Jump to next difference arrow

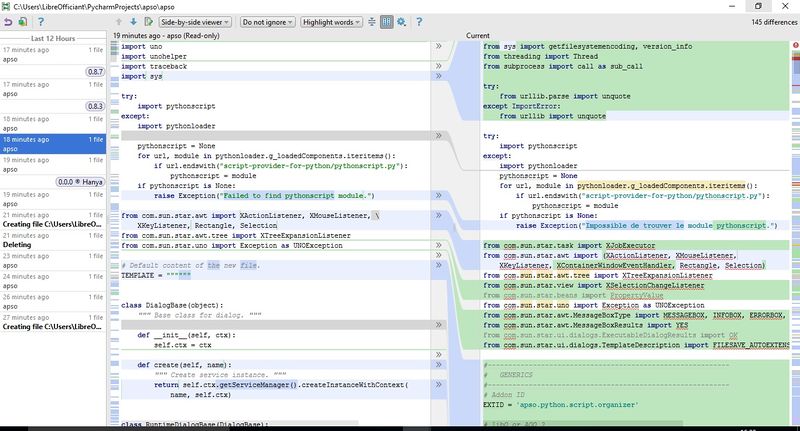(134, 22)
